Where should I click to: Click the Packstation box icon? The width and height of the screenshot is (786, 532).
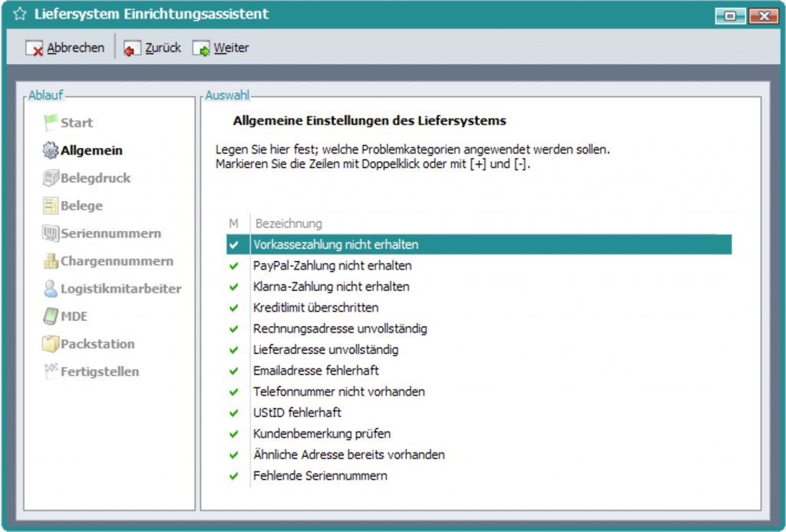tap(51, 344)
